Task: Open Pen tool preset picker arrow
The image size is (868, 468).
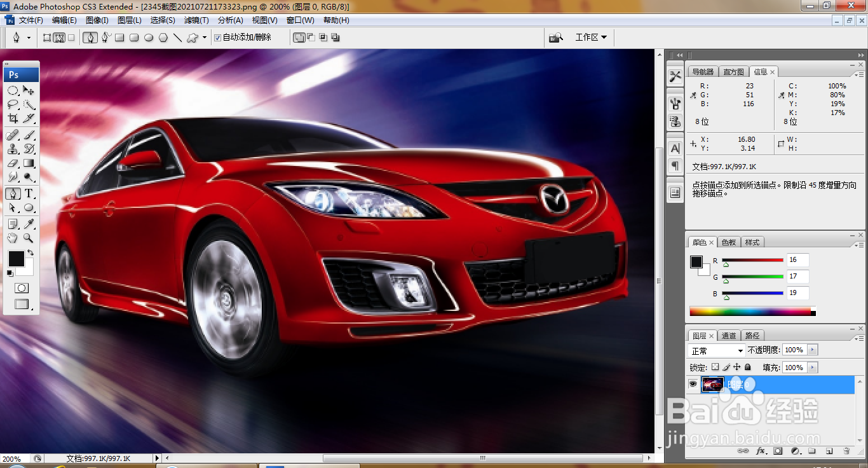Action: 29,38
